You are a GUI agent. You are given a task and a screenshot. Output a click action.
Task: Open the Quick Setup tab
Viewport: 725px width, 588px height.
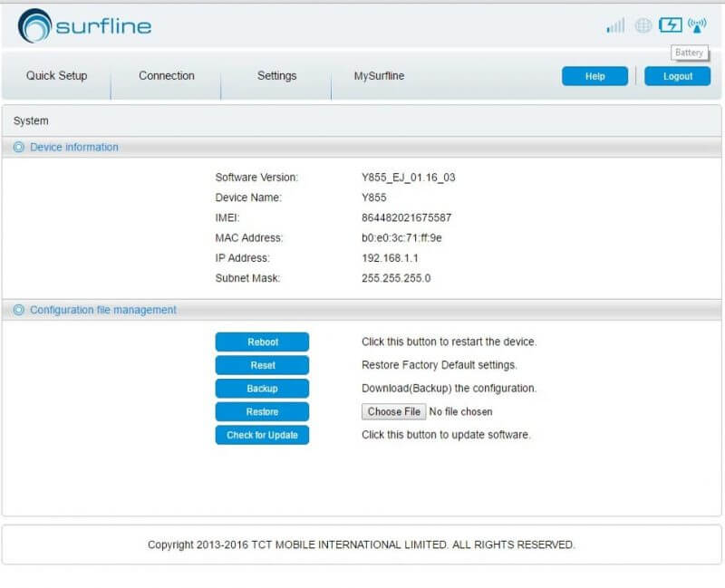pos(56,76)
